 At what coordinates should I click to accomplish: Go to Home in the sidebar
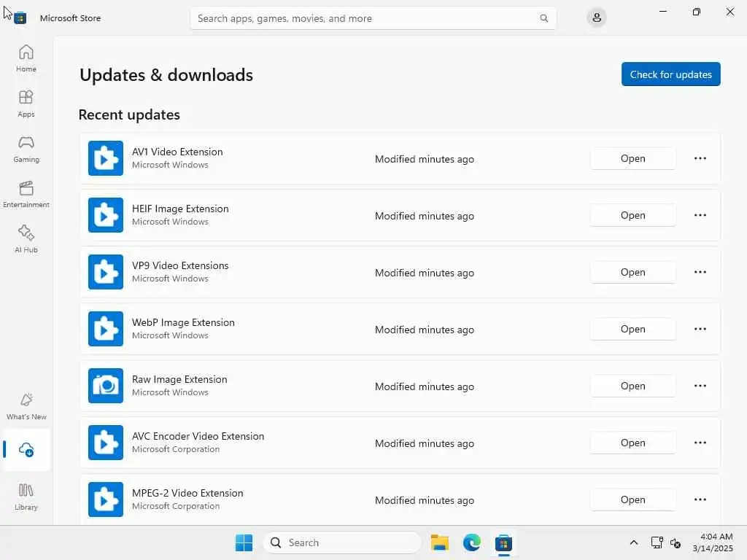(x=26, y=58)
